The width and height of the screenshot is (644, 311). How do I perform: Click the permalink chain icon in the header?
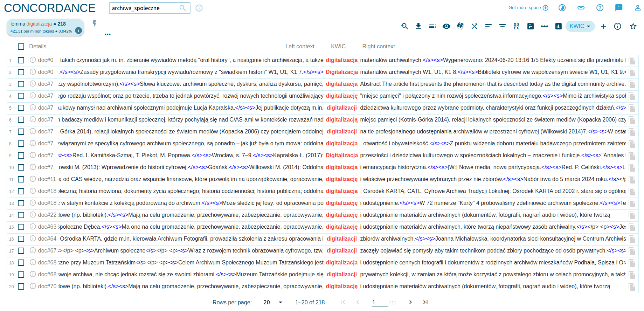[x=581, y=8]
